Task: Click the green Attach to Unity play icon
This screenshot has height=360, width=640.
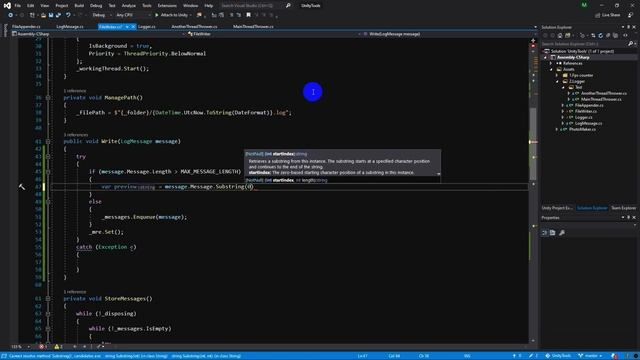Action: [x=157, y=15]
